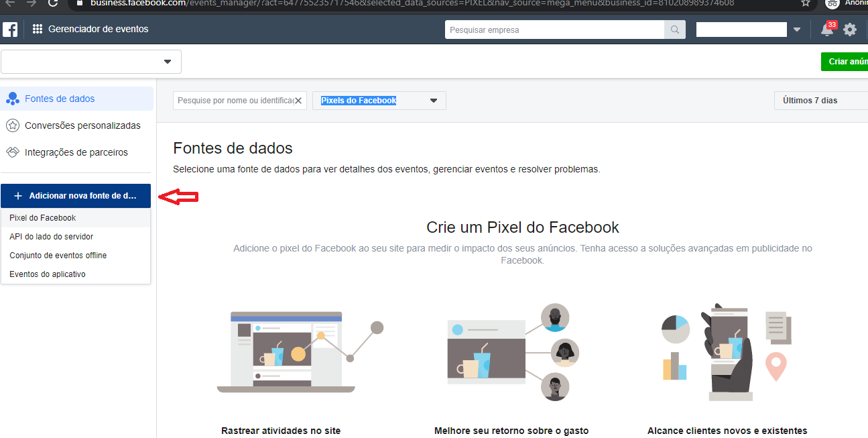The height and width of the screenshot is (438, 868).
Task: Click the Alcance clientes novos illustration
Action: (727, 352)
